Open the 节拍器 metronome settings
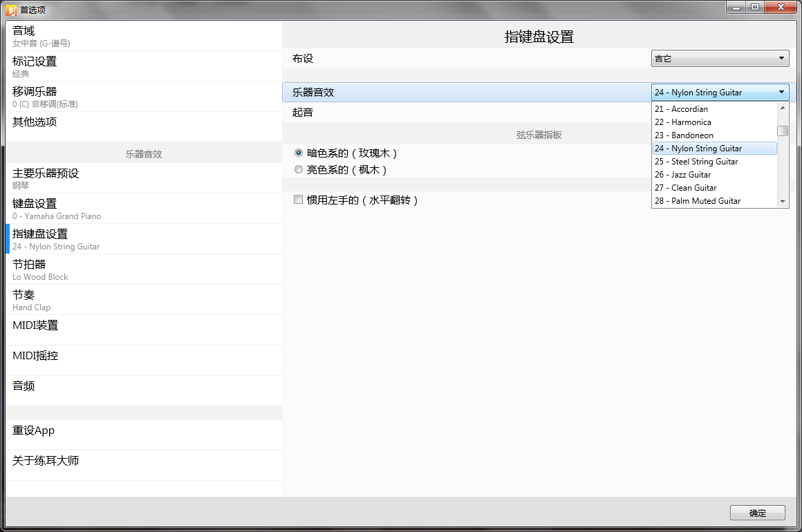 pyautogui.click(x=144, y=269)
